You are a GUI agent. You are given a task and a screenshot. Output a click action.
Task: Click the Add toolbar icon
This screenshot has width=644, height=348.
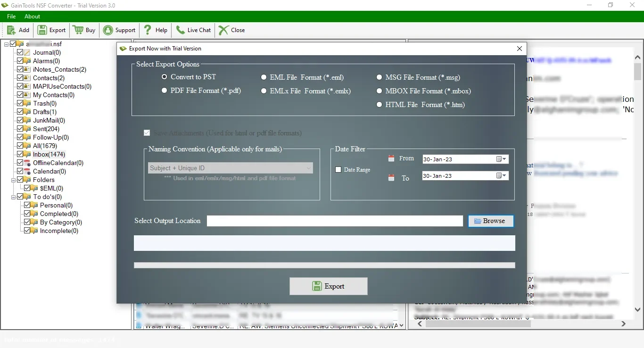pos(11,30)
